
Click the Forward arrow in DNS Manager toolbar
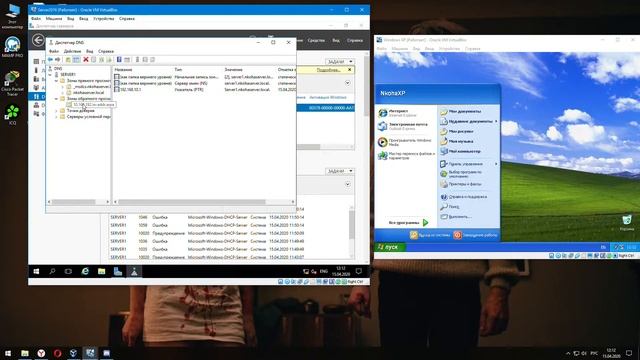58,60
